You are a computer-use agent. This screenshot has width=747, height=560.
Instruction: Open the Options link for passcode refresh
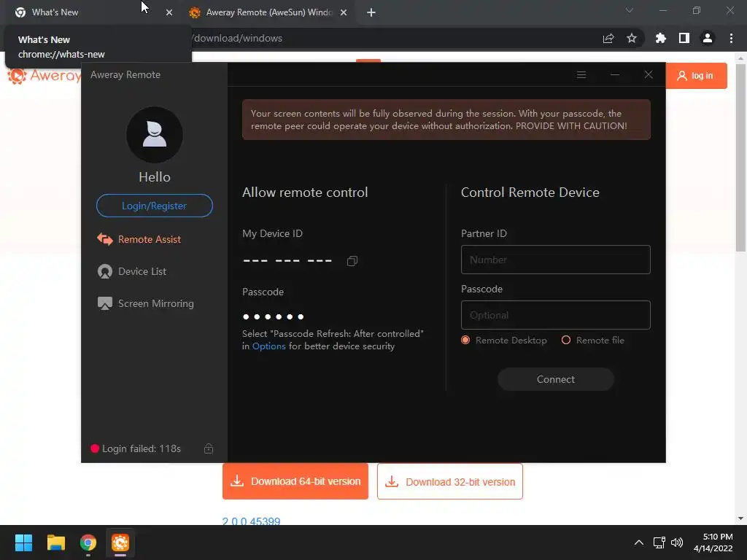[268, 346]
